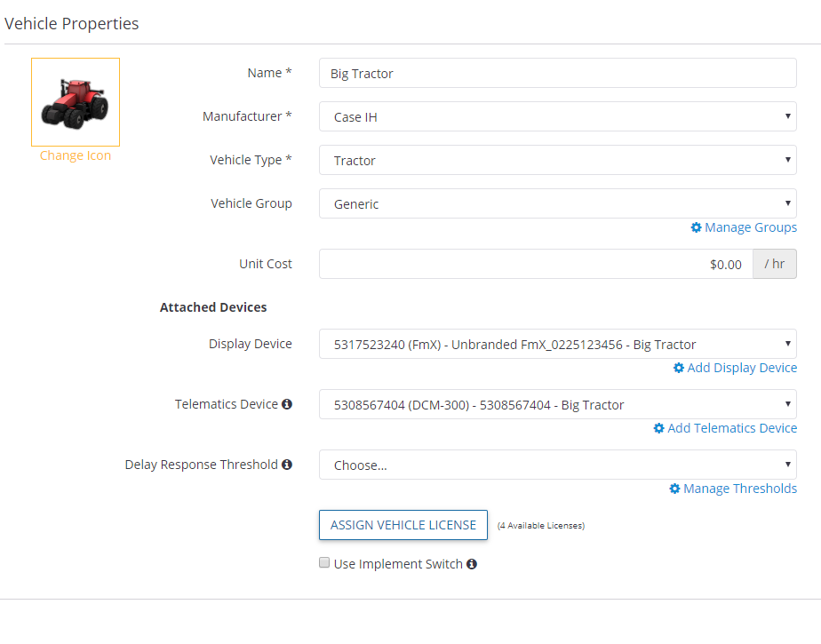Enable the Use Implement Switch checkbox

point(324,563)
